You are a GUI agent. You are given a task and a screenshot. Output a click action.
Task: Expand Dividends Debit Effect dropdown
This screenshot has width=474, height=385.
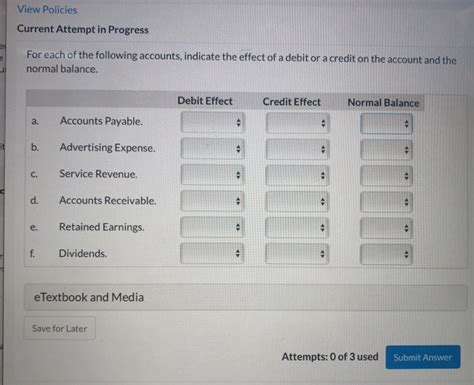[212, 254]
